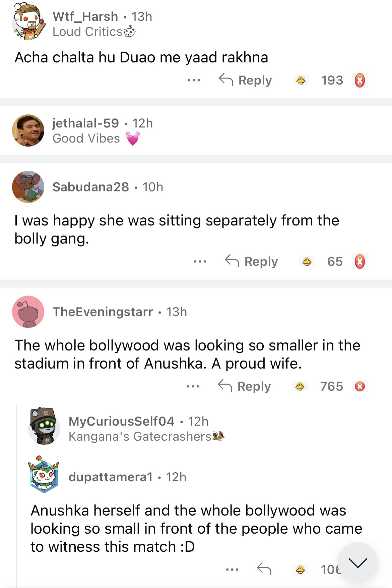Downvote Sabudana28's comment
The image size is (392, 588).
360,262
